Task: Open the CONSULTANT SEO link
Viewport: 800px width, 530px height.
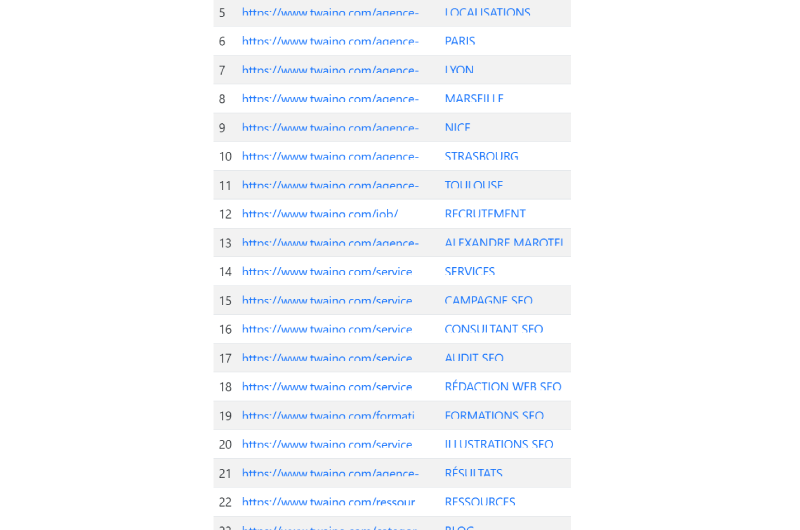Action: pyautogui.click(x=493, y=329)
